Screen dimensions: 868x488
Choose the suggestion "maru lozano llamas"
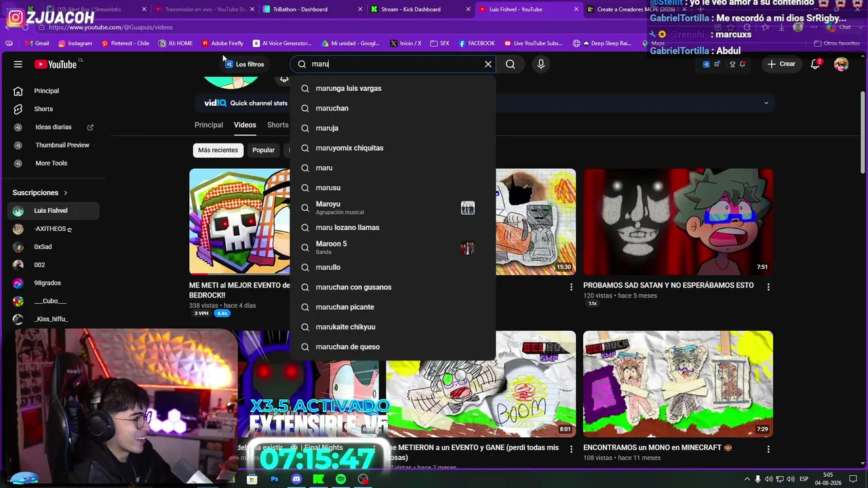(x=393, y=228)
